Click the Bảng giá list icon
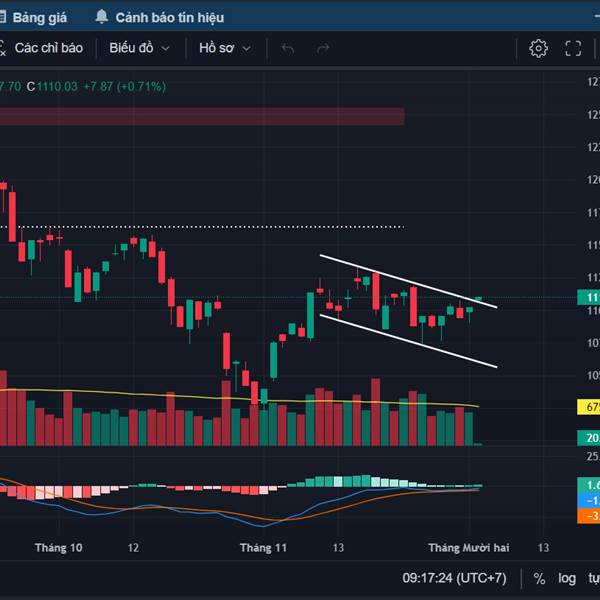Viewport: 600px width, 600px height. [x=3, y=17]
